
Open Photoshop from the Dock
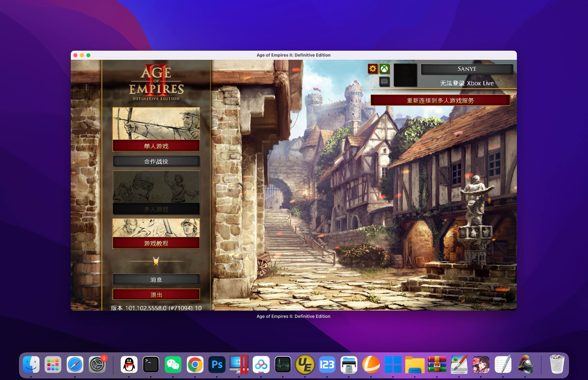pos(217,364)
